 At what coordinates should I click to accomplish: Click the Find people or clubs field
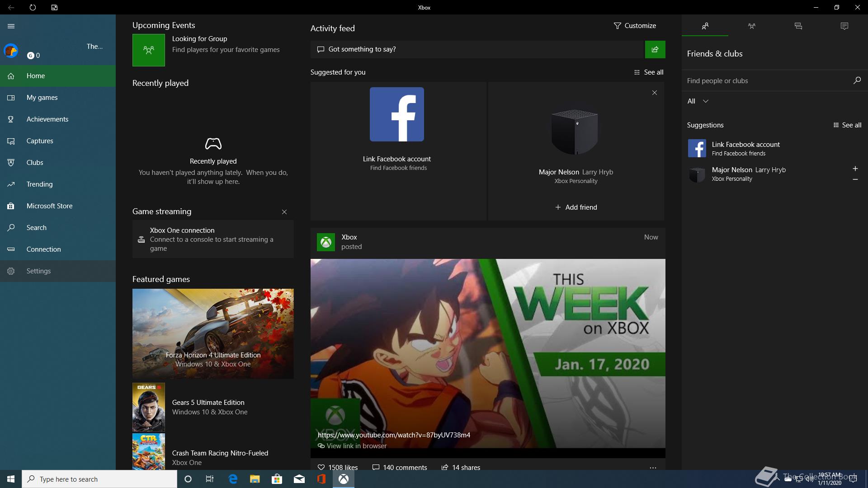(x=766, y=81)
